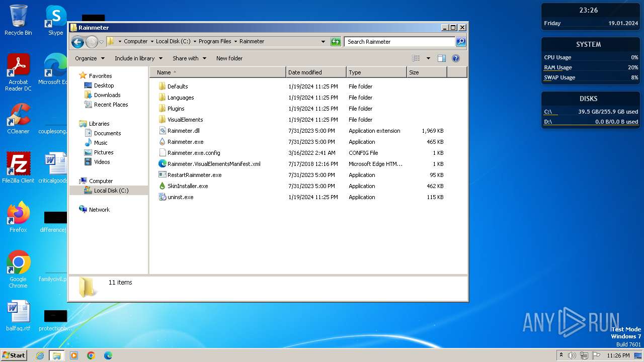Open address bar history dropdown

coord(323,42)
